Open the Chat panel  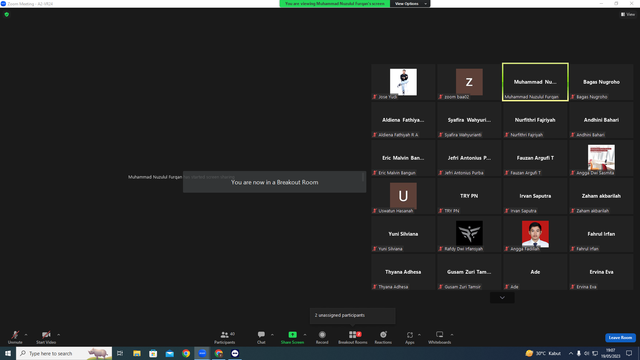(x=261, y=337)
